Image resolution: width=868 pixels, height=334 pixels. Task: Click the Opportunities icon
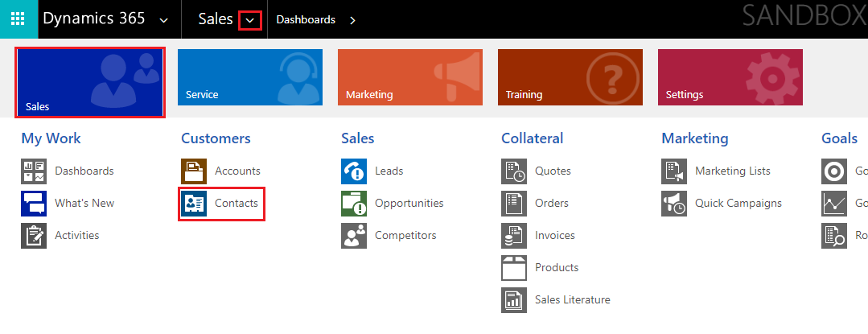tap(354, 204)
